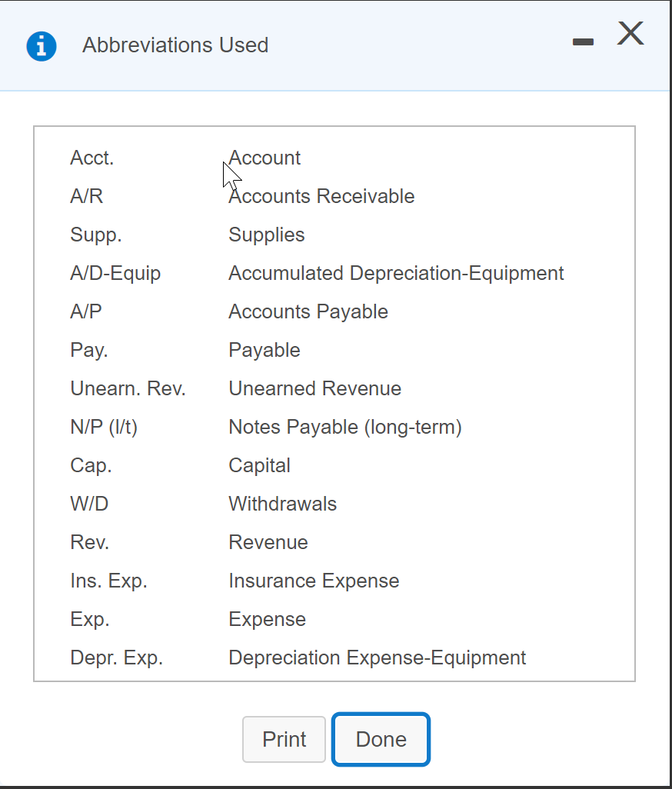
Task: Click the Print button
Action: [284, 739]
